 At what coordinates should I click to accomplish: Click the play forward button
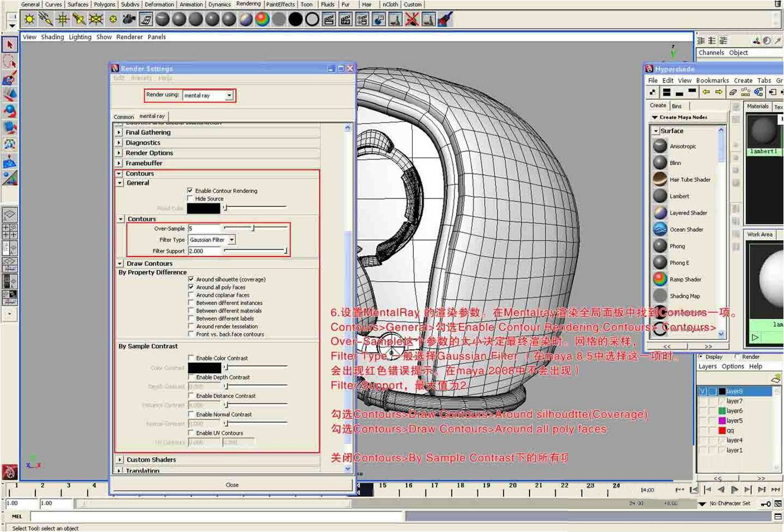point(734,490)
